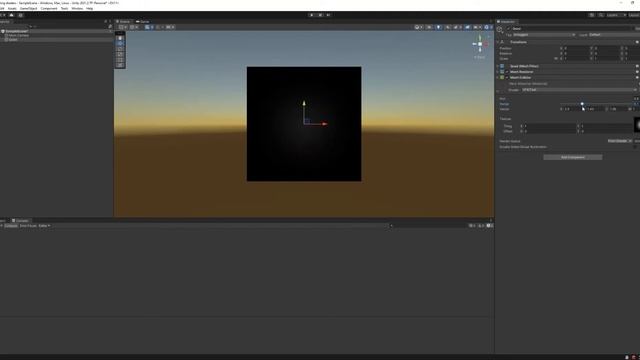Open the Layers dropdown in the top toolbar
Viewport: 640px width, 360px height.
click(x=616, y=15)
